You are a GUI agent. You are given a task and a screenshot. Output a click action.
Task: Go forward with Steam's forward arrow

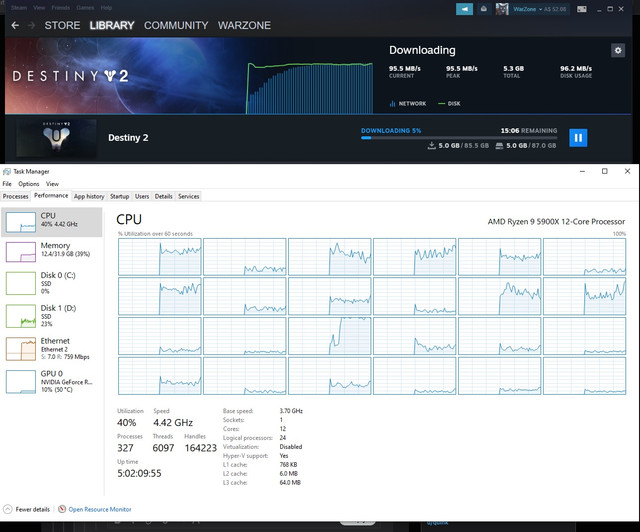[31, 25]
